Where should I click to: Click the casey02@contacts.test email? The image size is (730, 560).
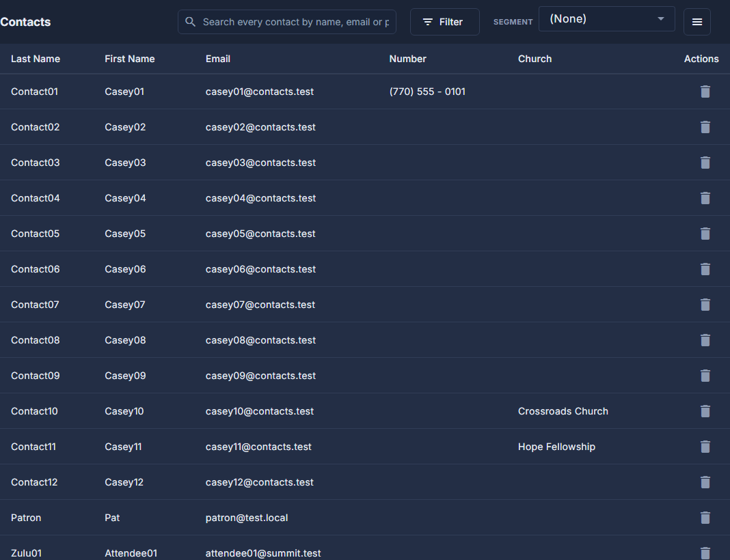[260, 127]
